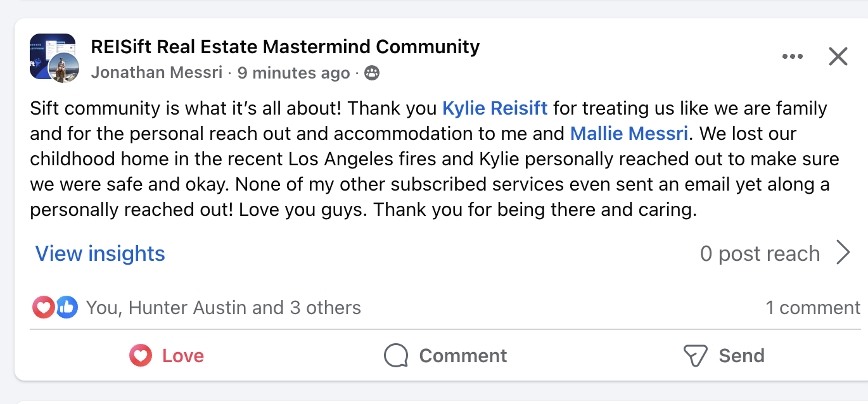Open the post's three-dot options menu
This screenshot has width=868, height=404.
[792, 57]
